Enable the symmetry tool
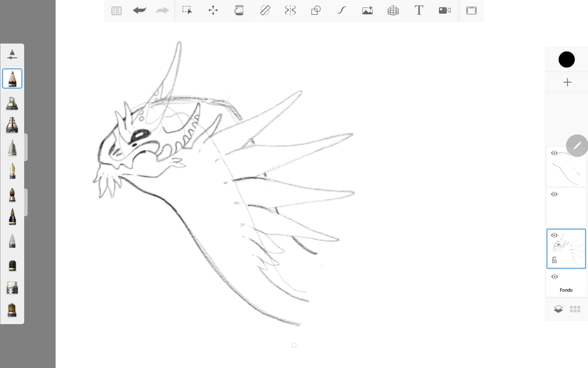This screenshot has height=368, width=588. [x=290, y=10]
